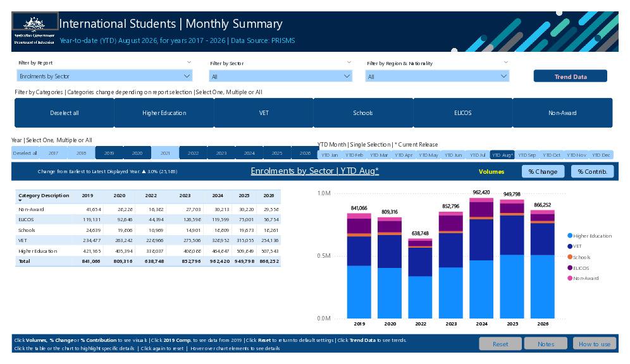Screen dimensions: 630x364
Task: Select year 2021 in slicer
Action: pyautogui.click(x=165, y=153)
